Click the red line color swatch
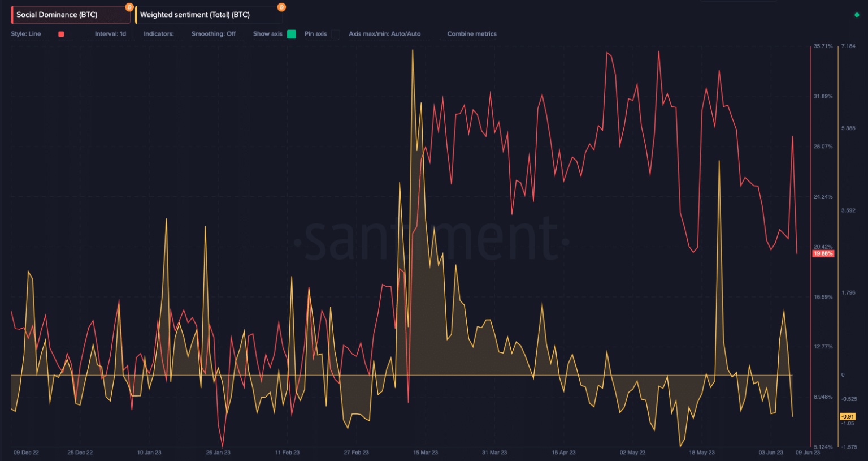The height and width of the screenshot is (461, 868). coord(61,34)
